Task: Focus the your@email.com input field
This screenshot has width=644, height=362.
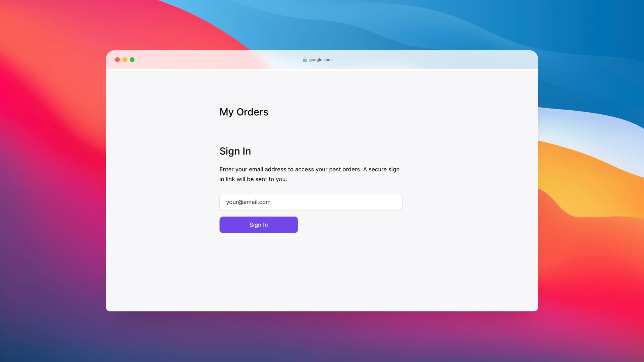Action: tap(311, 202)
